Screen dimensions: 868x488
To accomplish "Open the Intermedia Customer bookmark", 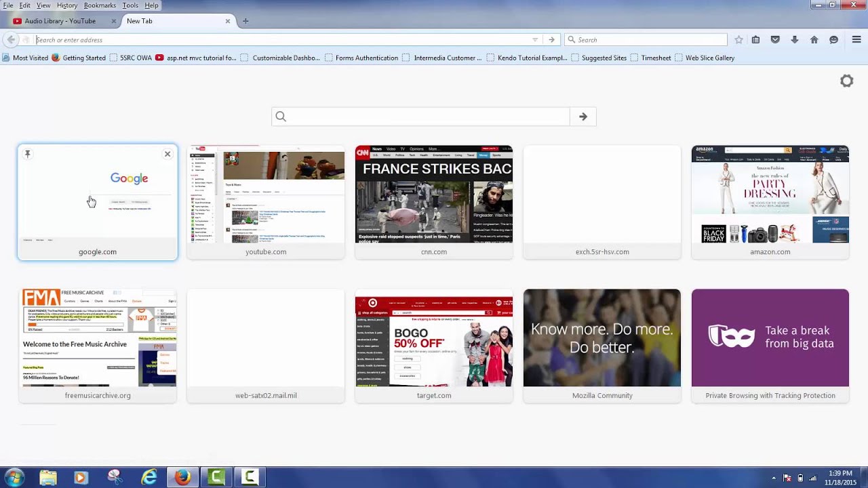I will pyautogui.click(x=441, y=58).
